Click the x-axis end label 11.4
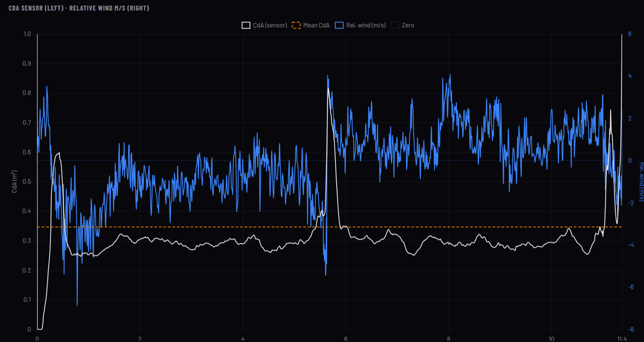Viewport: 644px width, 342px height. coord(622,339)
